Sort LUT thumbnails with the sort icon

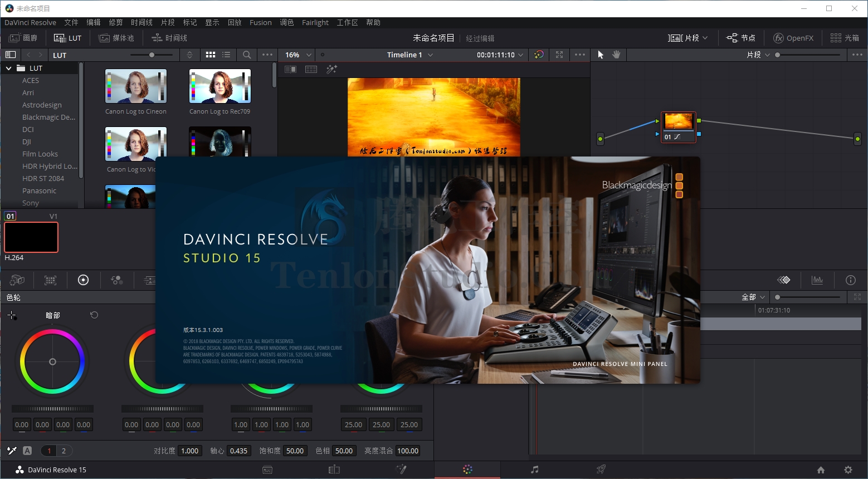coord(189,55)
